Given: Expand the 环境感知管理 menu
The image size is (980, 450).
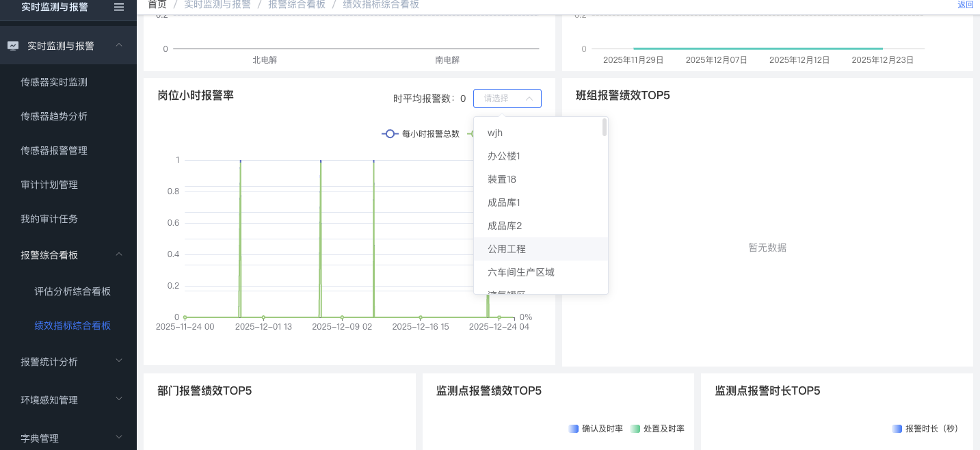Looking at the screenshot, I should (119, 399).
